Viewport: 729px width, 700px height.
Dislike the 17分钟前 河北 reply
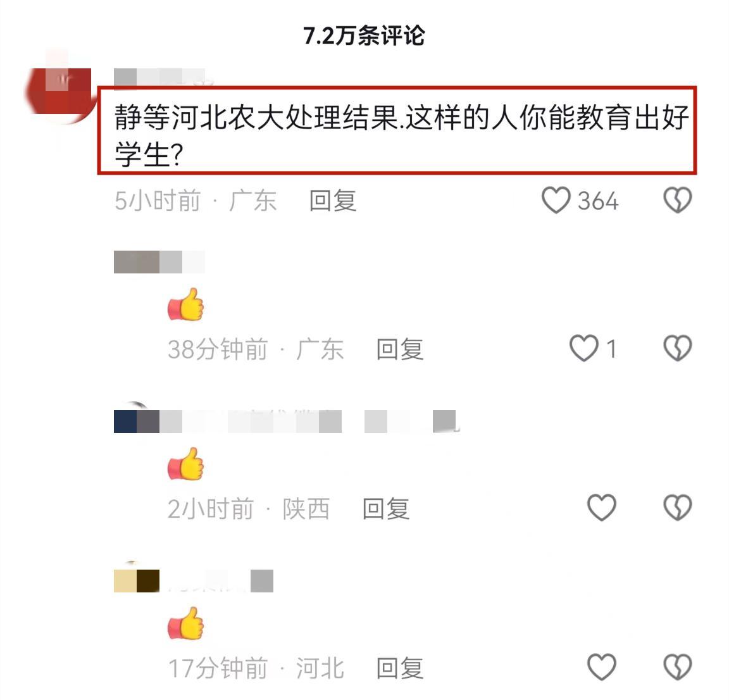(677, 667)
